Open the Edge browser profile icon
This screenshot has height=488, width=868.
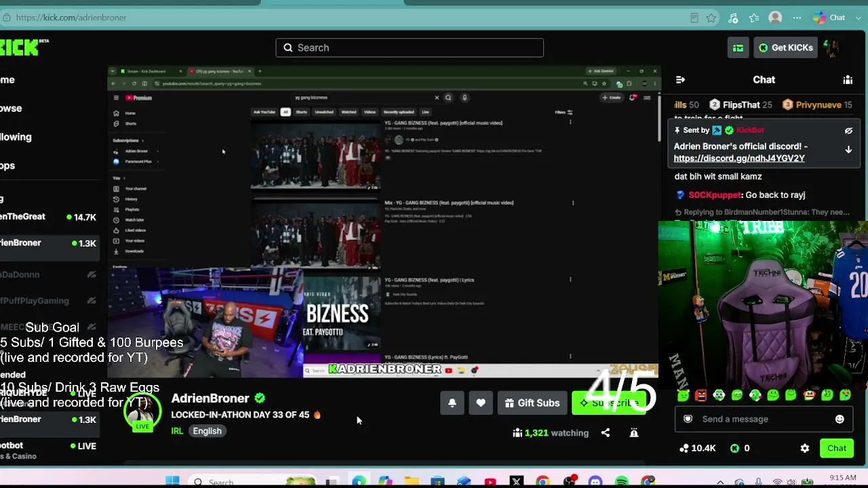(775, 18)
